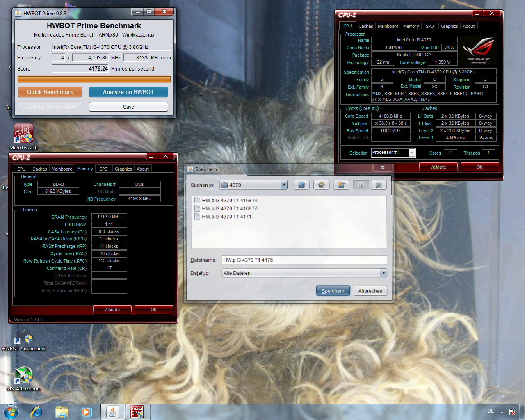
Task: Click the orange benchmark progress bar
Action: [94, 79]
